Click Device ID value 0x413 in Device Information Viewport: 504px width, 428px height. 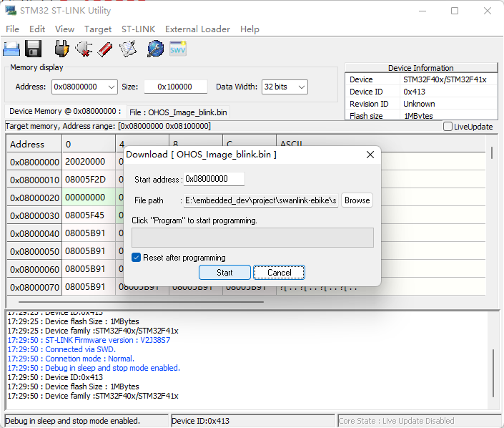coord(415,92)
